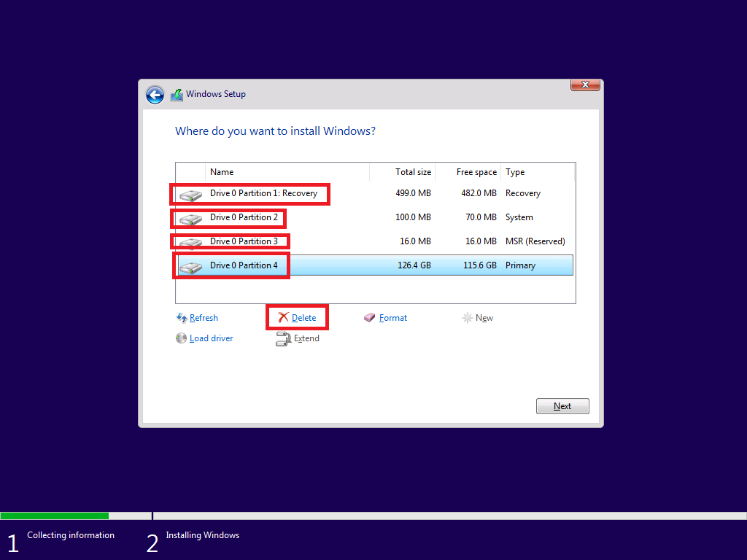Click the 126.4 GB total size cell

414,265
